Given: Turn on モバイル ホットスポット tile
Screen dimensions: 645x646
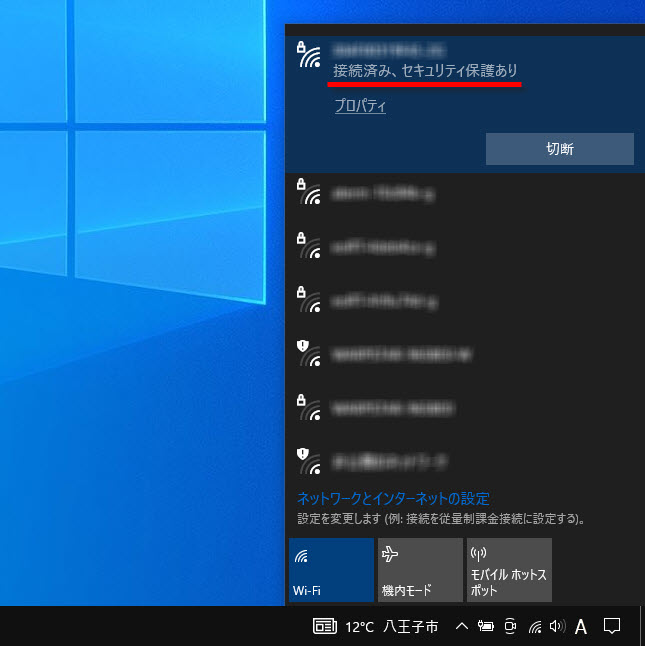Looking at the screenshot, I should 509,570.
